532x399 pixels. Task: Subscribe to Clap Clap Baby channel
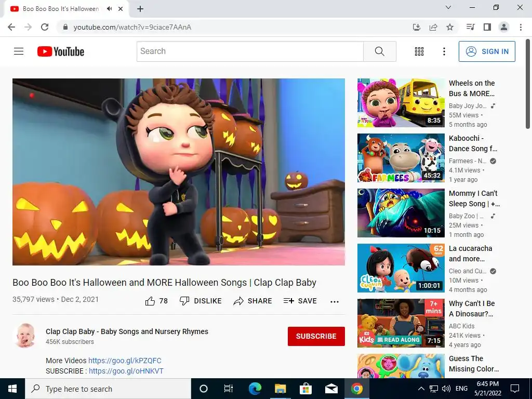pos(316,336)
